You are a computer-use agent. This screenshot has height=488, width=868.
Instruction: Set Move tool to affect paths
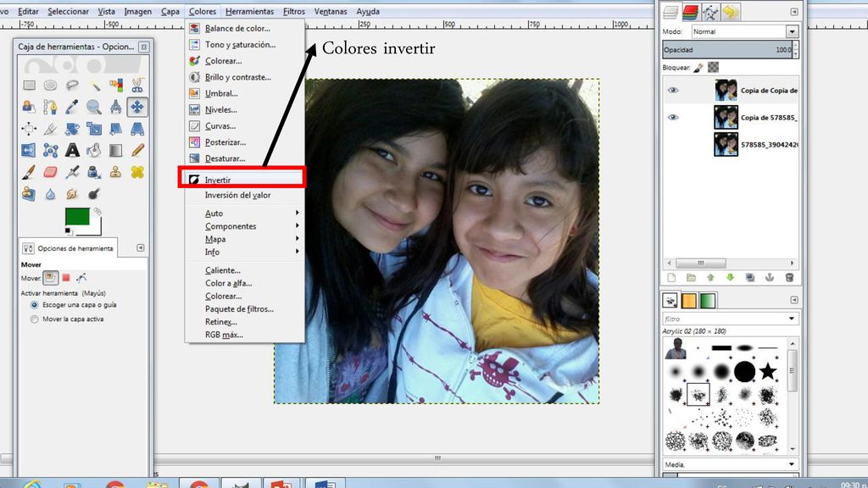[x=81, y=278]
